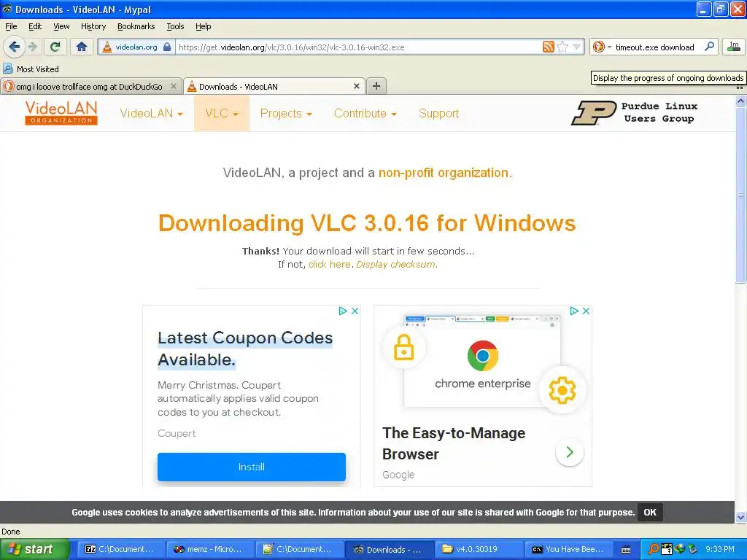Viewport: 747px width, 560px height.
Task: Open the Help menu
Action: point(204,26)
